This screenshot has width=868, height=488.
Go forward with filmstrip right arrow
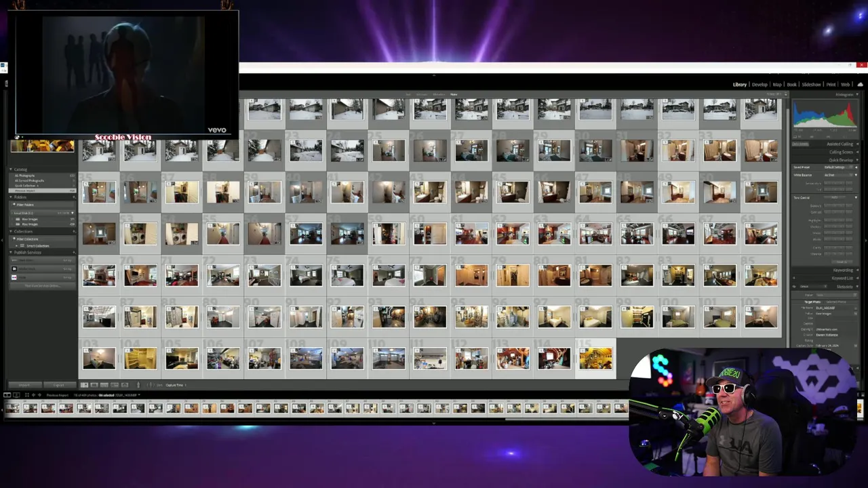[x=39, y=394]
